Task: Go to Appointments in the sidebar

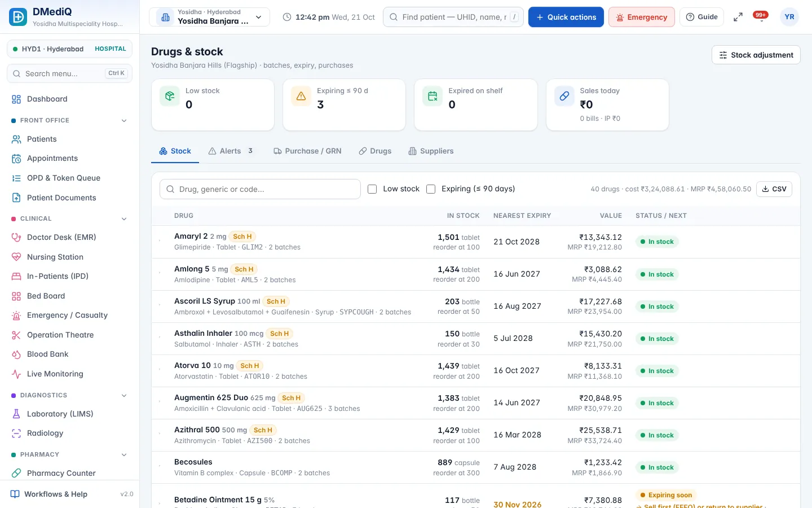Action: pos(69,159)
